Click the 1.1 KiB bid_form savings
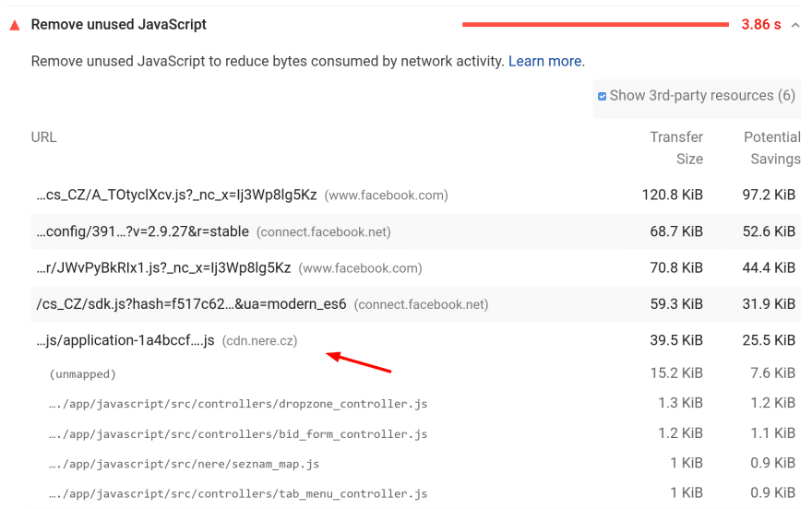The height and width of the screenshot is (509, 812). [772, 433]
